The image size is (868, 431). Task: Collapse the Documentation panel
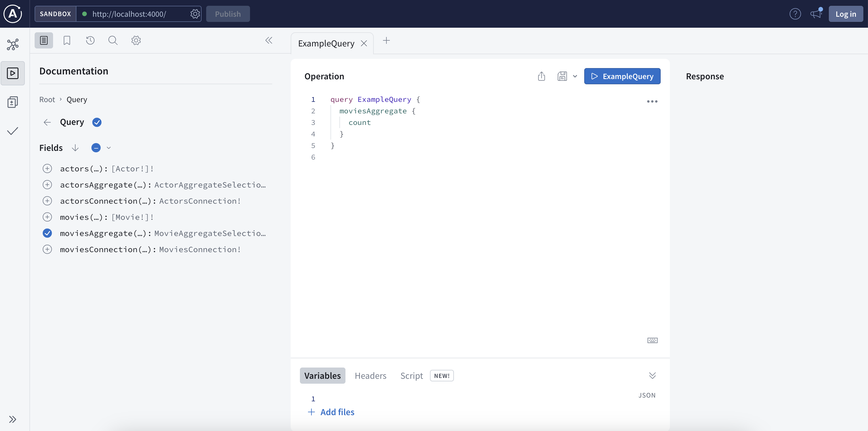coord(269,40)
